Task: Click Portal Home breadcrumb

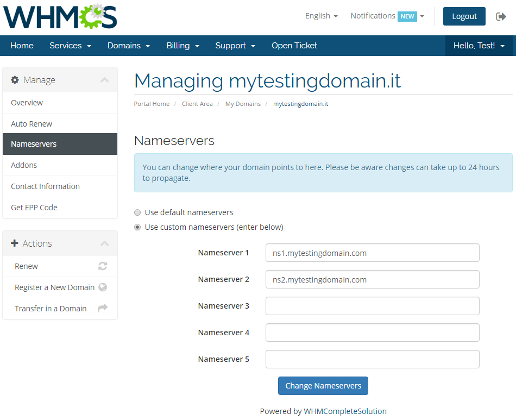Action: [152, 104]
